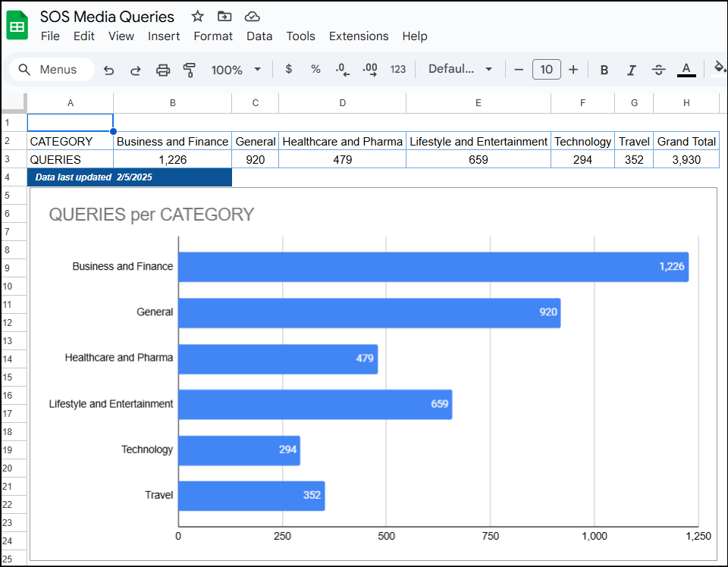Format as currency with dollar icon
This screenshot has height=567, width=728.
tap(288, 69)
